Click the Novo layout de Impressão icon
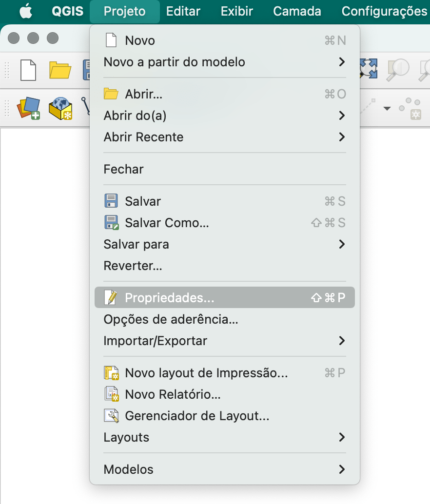Screen dimensions: 430x504 (112, 372)
